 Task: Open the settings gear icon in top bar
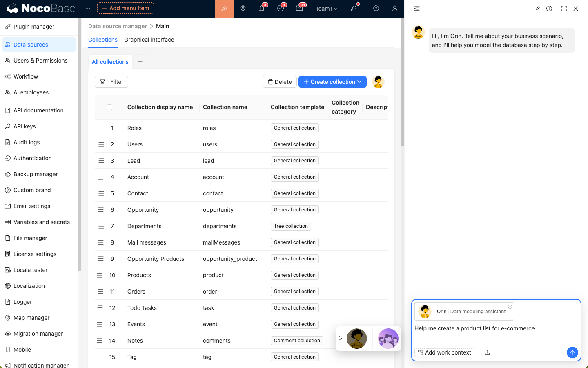coord(243,9)
